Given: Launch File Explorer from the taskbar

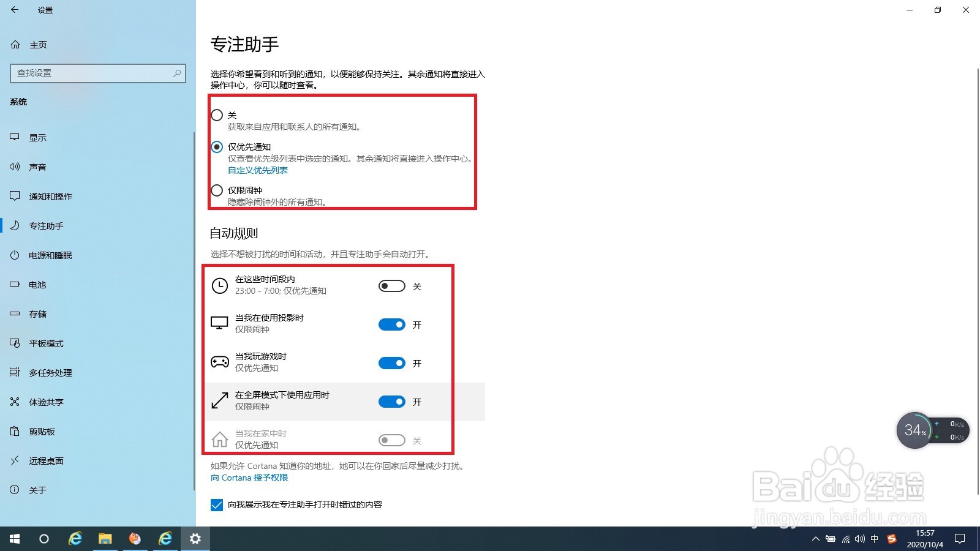Looking at the screenshot, I should [x=105, y=539].
